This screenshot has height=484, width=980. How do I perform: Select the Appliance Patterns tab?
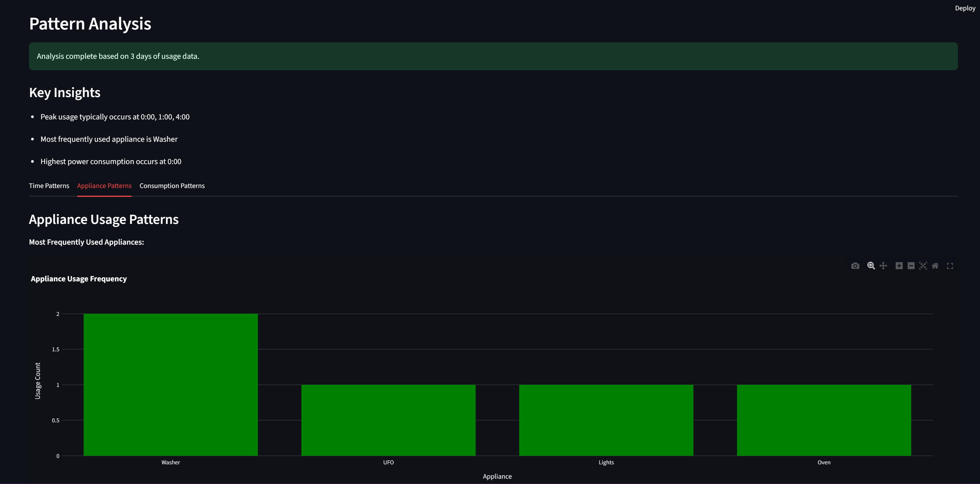[104, 186]
